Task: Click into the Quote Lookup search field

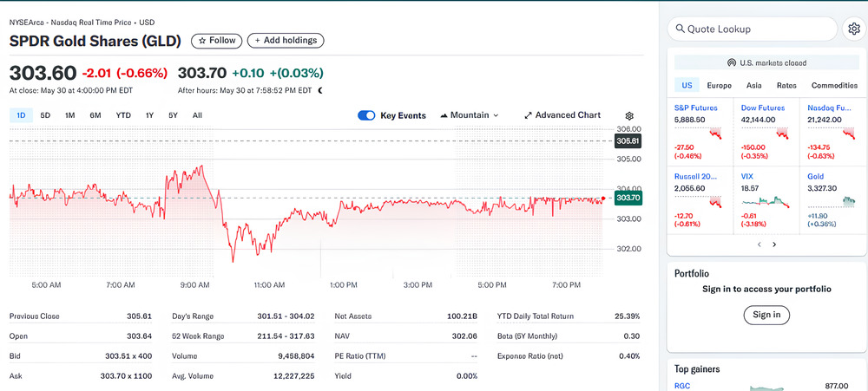Action: 753,29
